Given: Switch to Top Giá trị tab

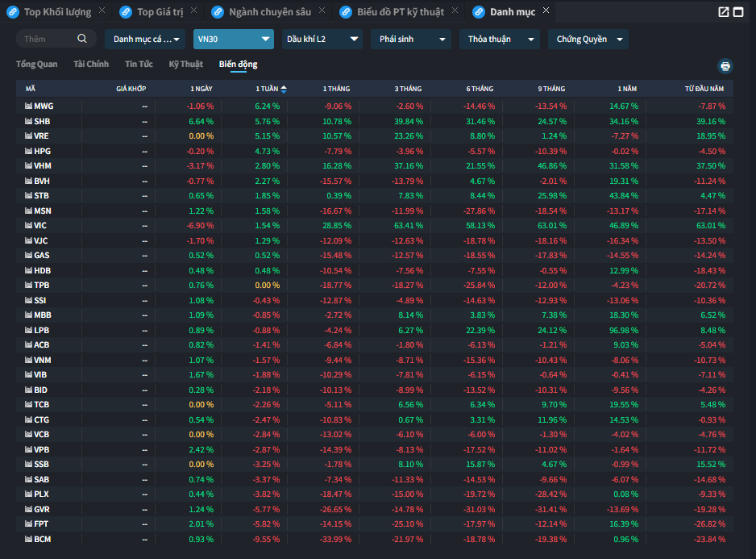Looking at the screenshot, I should (x=160, y=12).
